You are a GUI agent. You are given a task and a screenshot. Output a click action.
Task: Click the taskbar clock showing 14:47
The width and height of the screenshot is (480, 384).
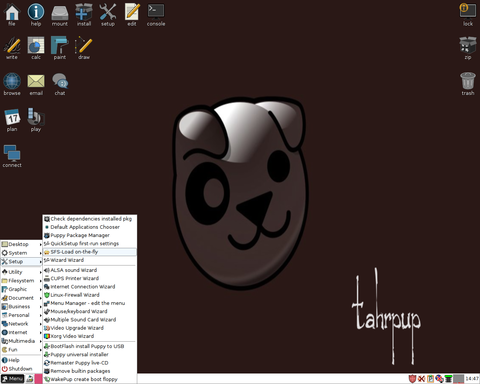472,379
